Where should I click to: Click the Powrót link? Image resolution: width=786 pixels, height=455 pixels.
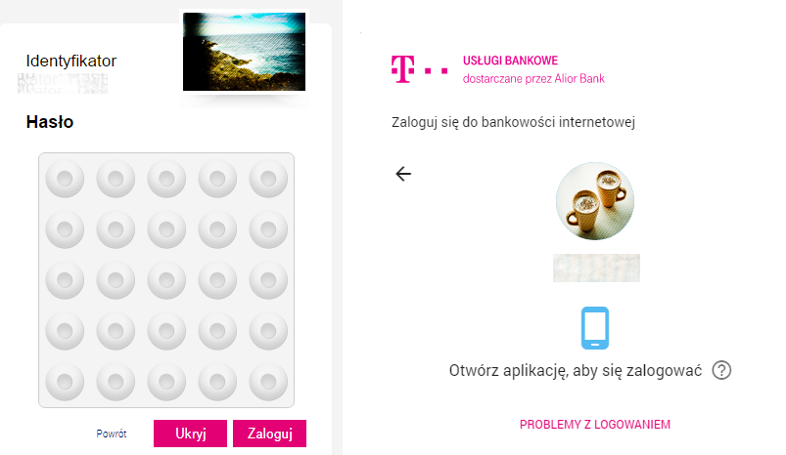click(x=111, y=433)
